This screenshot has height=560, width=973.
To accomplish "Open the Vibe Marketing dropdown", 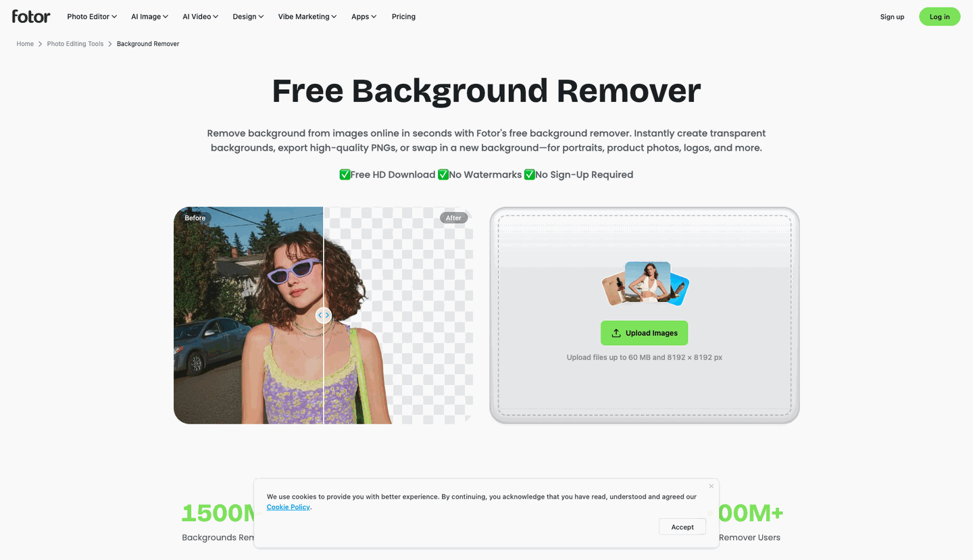I will coord(307,16).
